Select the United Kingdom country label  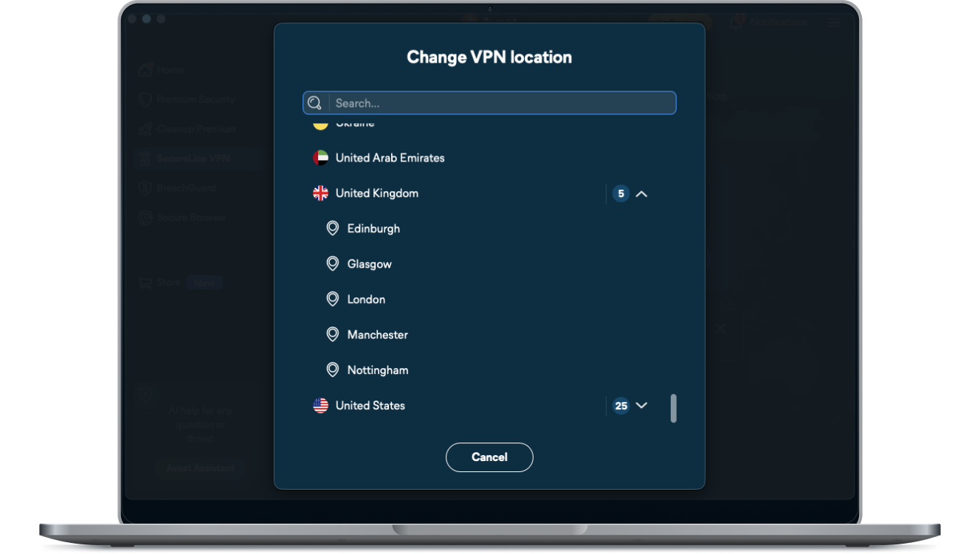pos(377,193)
